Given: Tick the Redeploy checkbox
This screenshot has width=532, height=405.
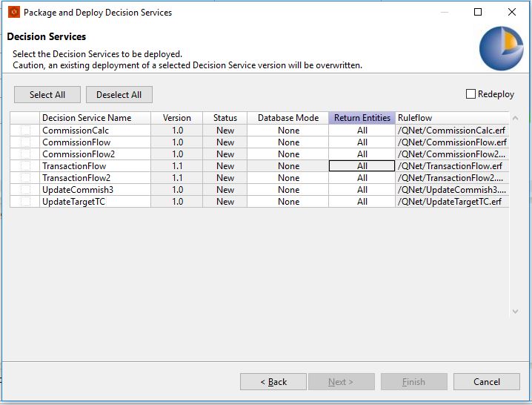Looking at the screenshot, I should pyautogui.click(x=471, y=94).
